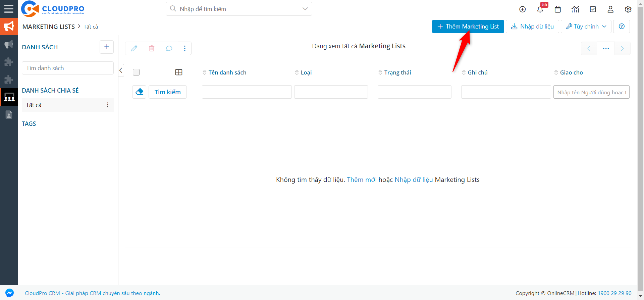Open the user profile icon
644x300 pixels.
tap(610, 9)
